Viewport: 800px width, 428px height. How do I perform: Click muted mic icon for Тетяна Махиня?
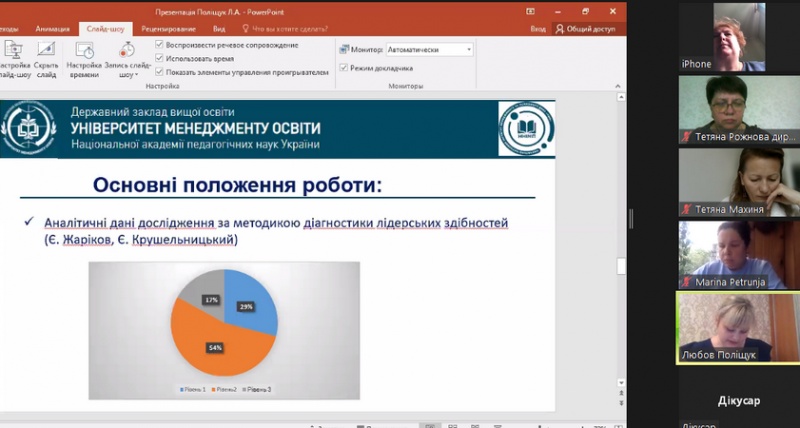pyautogui.click(x=687, y=209)
